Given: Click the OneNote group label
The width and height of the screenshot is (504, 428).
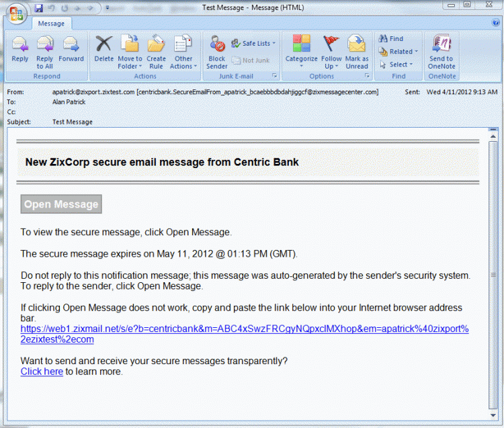Looking at the screenshot, I should 442,76.
